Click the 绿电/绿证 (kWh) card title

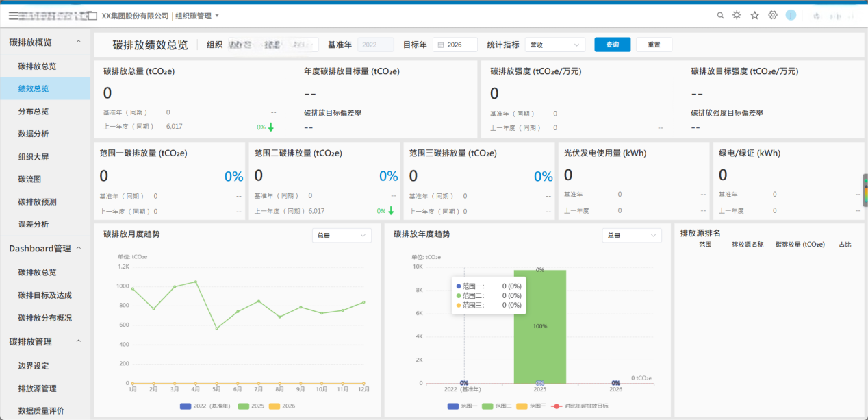click(750, 153)
